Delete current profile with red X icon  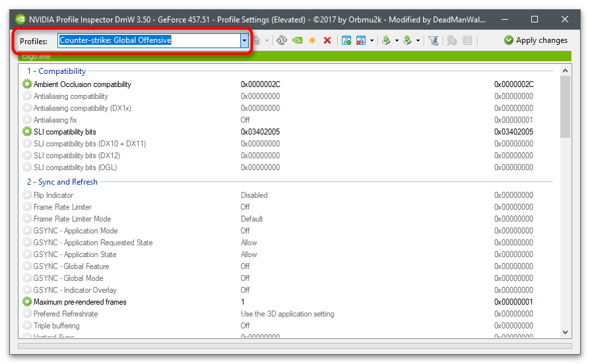327,40
